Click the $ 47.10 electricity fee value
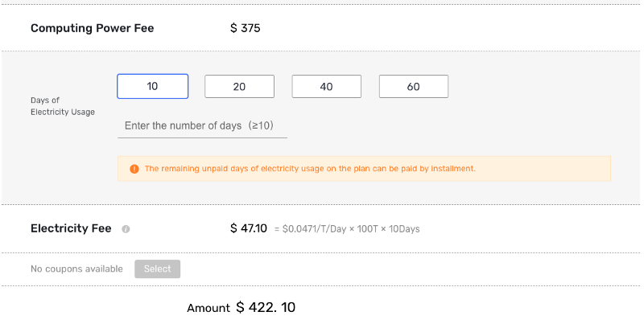 [249, 228]
